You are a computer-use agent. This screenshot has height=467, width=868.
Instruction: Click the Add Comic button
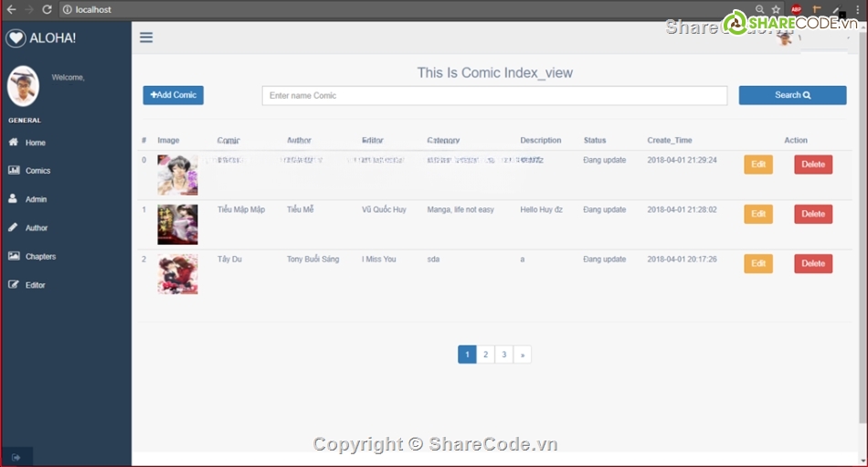click(174, 95)
